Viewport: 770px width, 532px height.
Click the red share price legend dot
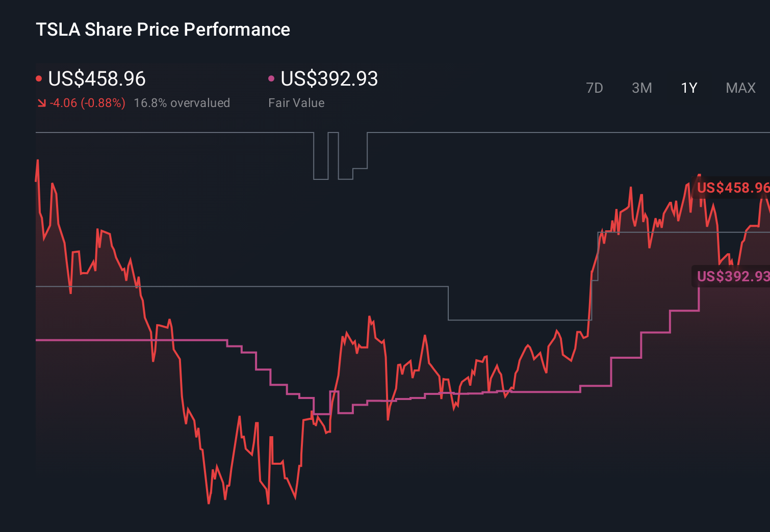[39, 78]
